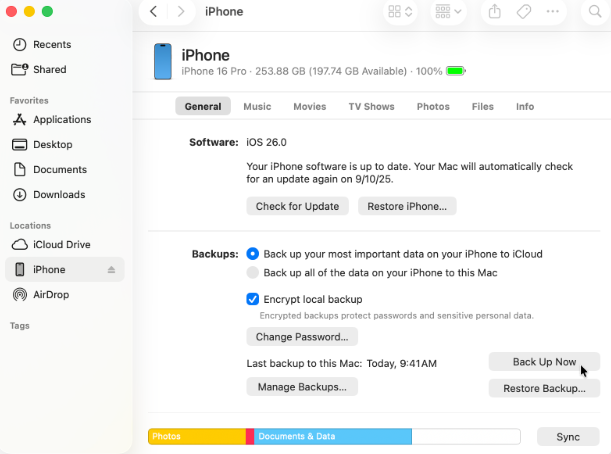Image resolution: width=611 pixels, height=454 pixels.
Task: Click the iPhone 16 Pro storage info line
Action: point(312,71)
